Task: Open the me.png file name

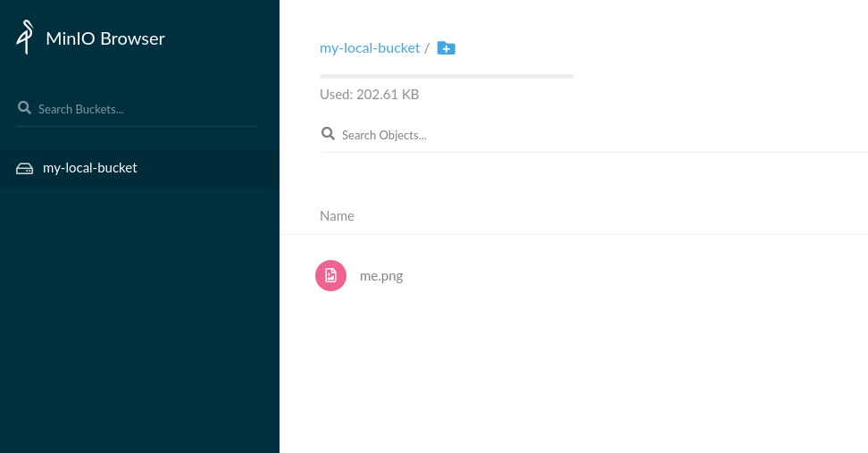Action: point(381,276)
